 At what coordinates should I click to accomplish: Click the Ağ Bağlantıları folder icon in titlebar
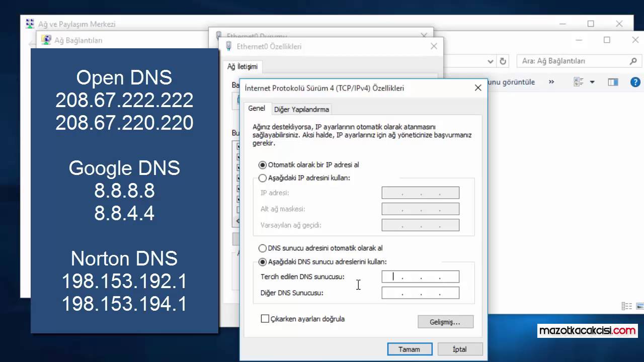click(47, 40)
